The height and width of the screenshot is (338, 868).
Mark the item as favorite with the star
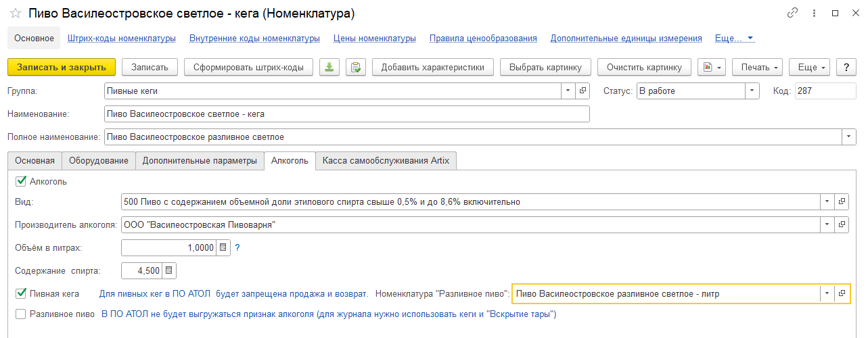click(x=14, y=14)
